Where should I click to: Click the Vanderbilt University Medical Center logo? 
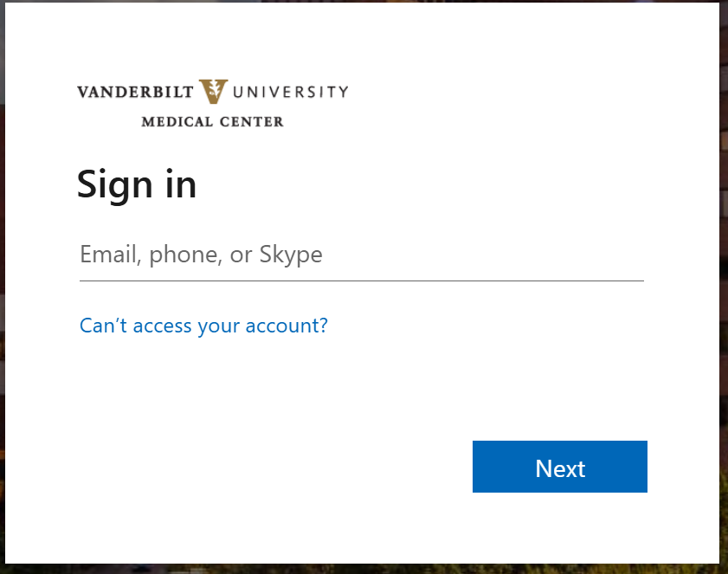click(212, 102)
